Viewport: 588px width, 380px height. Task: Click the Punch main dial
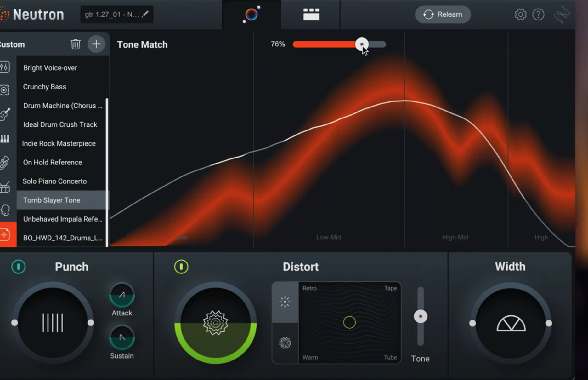click(53, 323)
